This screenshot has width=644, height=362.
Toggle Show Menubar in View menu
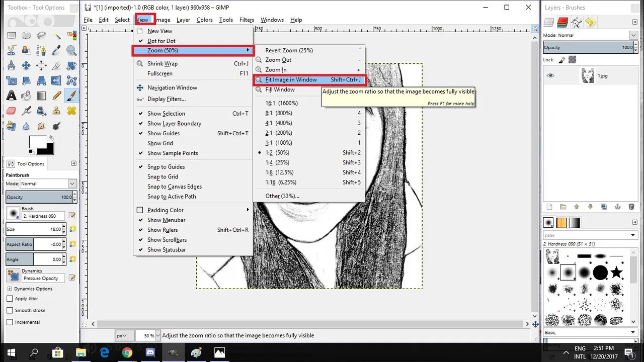193,220
